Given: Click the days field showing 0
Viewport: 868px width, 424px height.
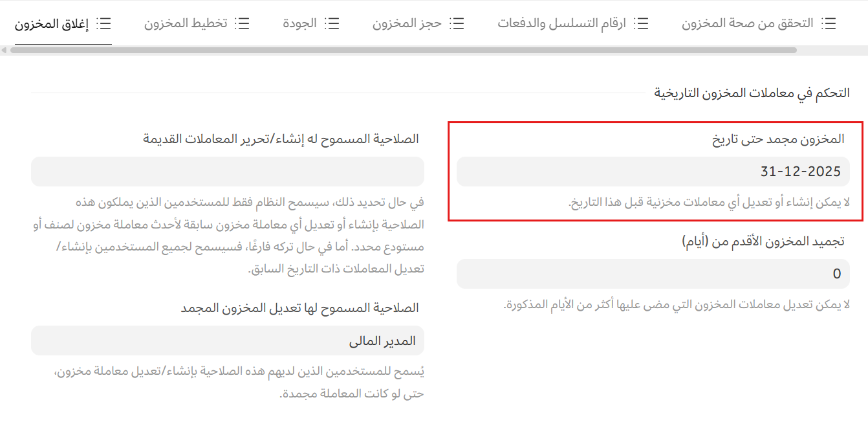Looking at the screenshot, I should 653,274.
